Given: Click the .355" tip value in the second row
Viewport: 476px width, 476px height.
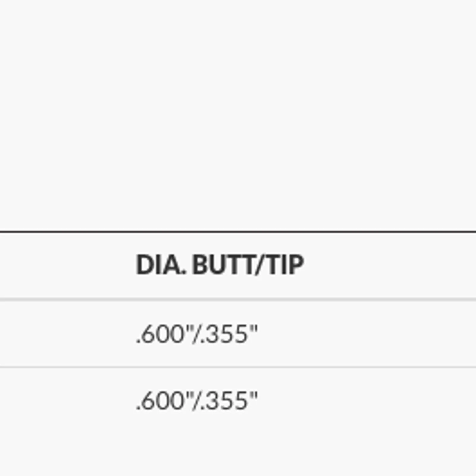Looking at the screenshot, I should pyautogui.click(x=229, y=401).
